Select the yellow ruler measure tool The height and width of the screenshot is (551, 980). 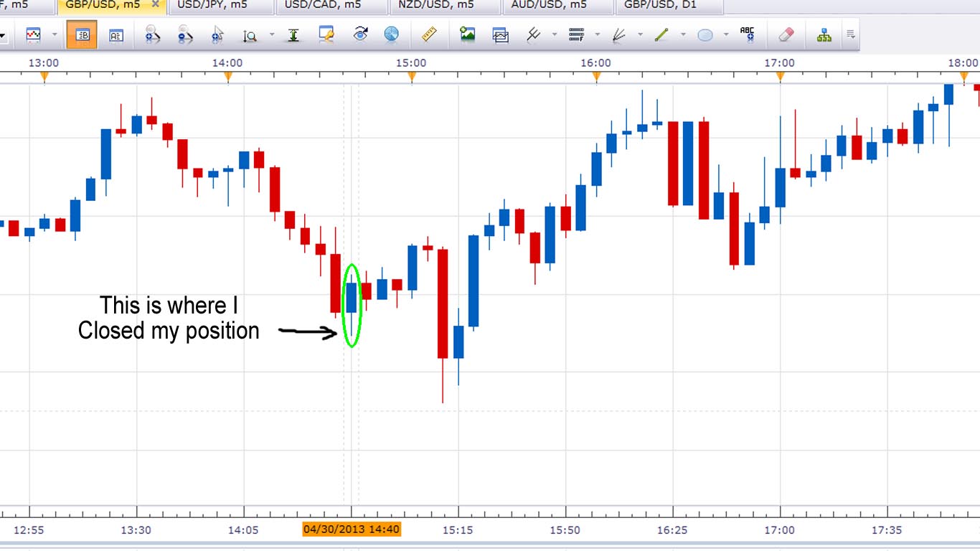coord(429,34)
